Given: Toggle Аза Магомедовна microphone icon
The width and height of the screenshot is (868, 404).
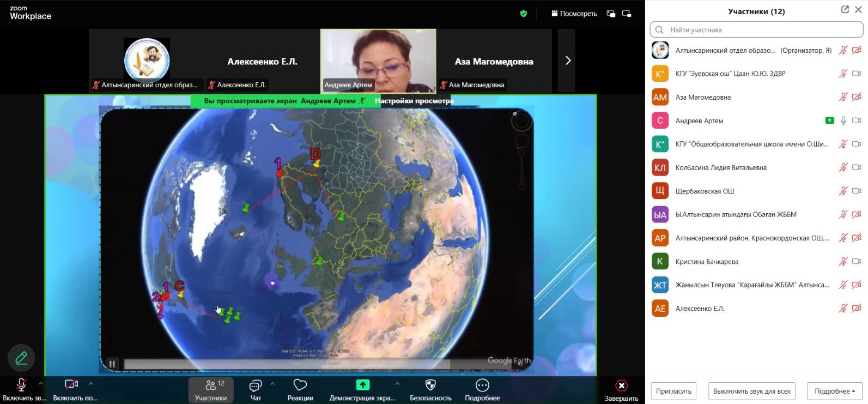Looking at the screenshot, I should pos(843,97).
